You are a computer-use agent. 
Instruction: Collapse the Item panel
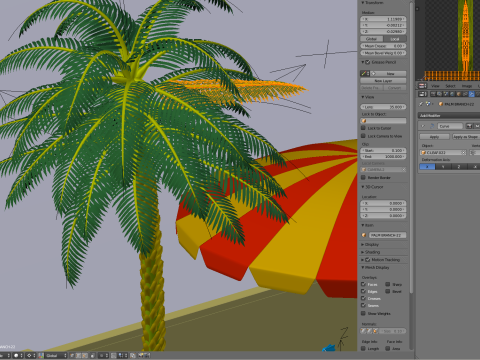pyautogui.click(x=363, y=225)
